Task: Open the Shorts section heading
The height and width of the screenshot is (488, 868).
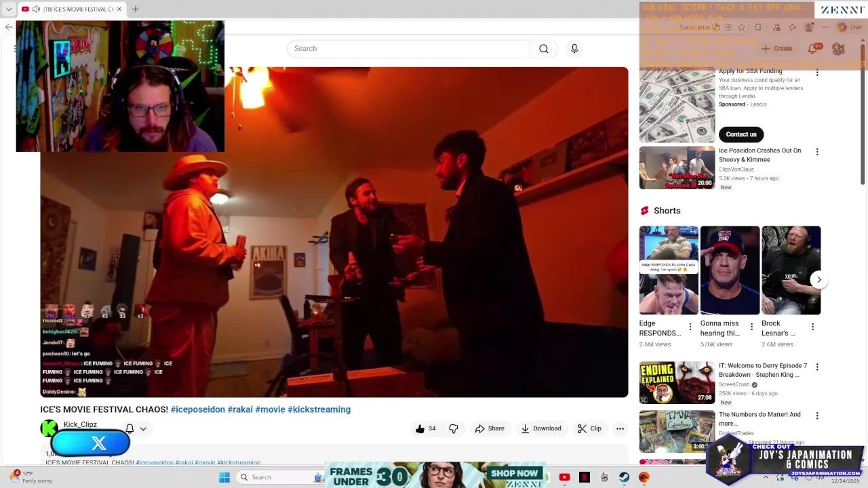Action: 667,211
